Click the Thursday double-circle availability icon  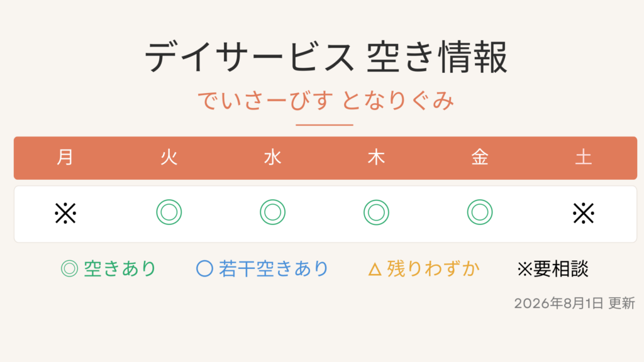376,212
